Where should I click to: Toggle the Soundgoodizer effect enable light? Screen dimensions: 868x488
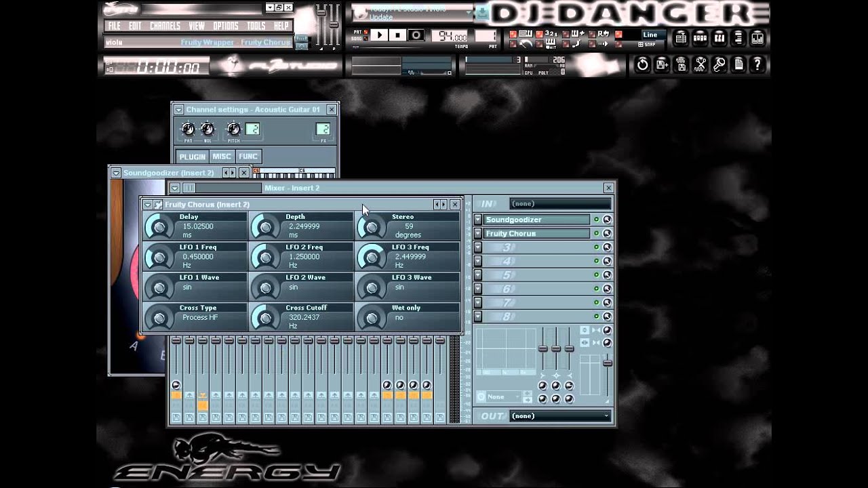click(597, 220)
